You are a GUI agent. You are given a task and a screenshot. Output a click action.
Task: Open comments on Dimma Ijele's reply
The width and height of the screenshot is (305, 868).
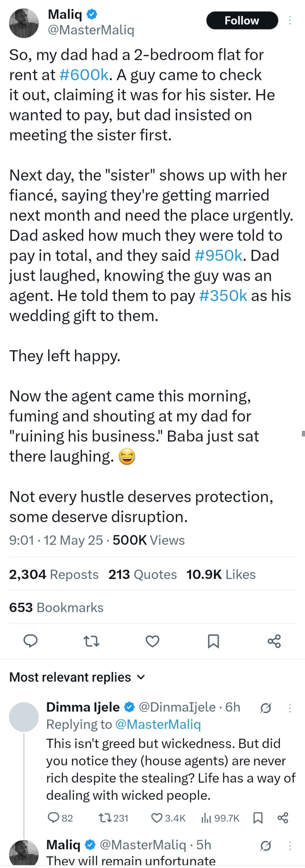(60, 818)
